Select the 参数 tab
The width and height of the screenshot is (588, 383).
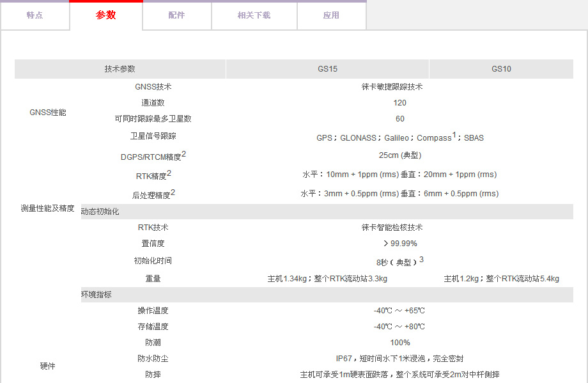106,15
